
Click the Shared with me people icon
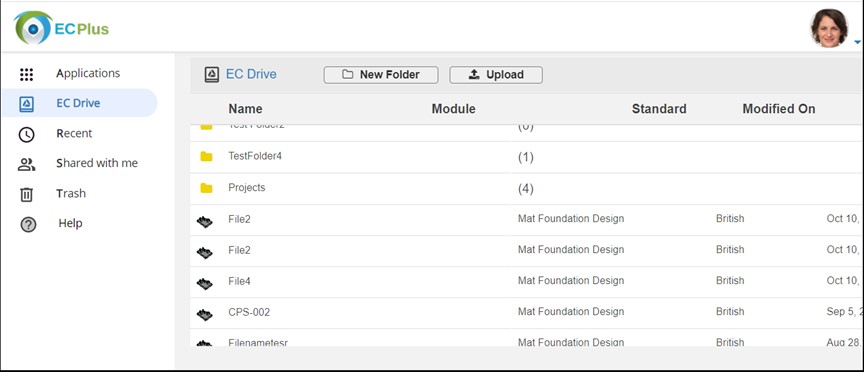tap(26, 164)
